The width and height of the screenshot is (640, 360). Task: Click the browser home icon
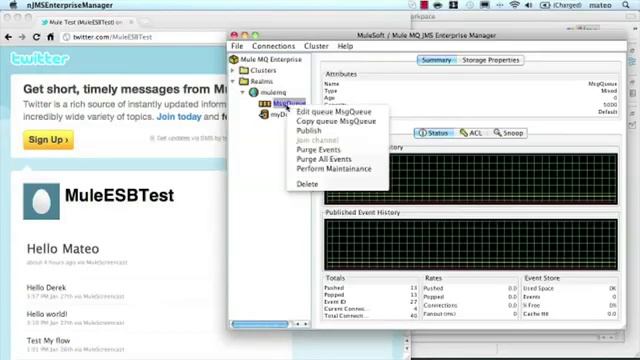(51, 37)
